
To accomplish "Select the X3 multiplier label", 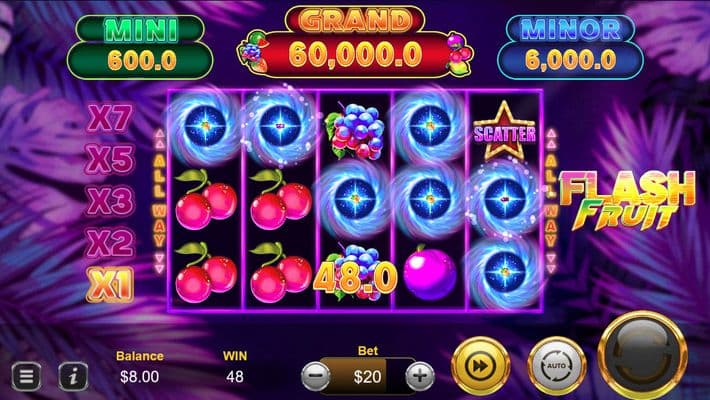I will pos(110,200).
